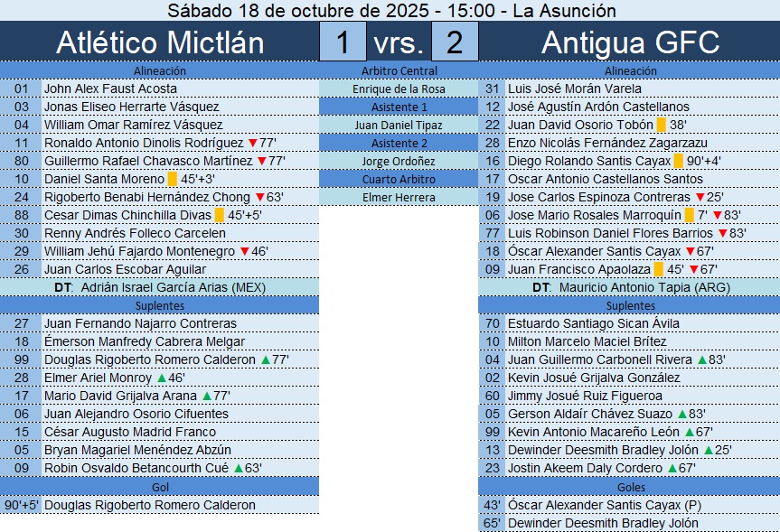The image size is (780, 532).
Task: Click yellow card next to Diego Rolando Santis Cayax
Action: (678, 161)
